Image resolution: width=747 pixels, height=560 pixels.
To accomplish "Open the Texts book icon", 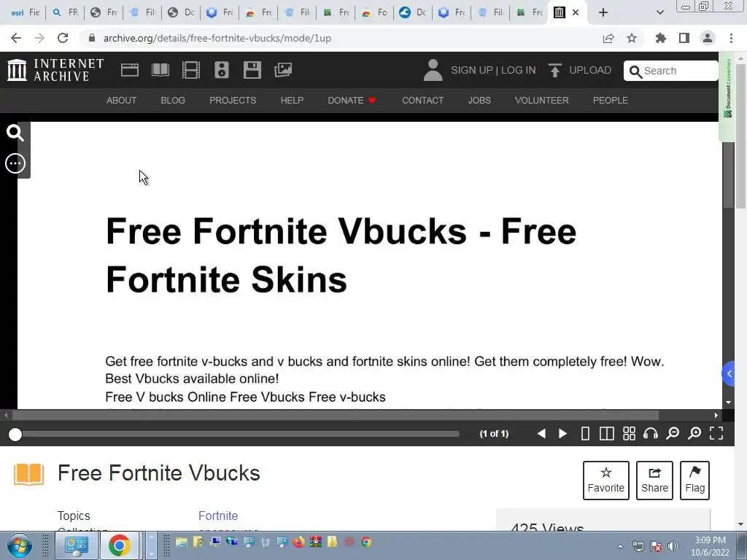I will pos(160,70).
